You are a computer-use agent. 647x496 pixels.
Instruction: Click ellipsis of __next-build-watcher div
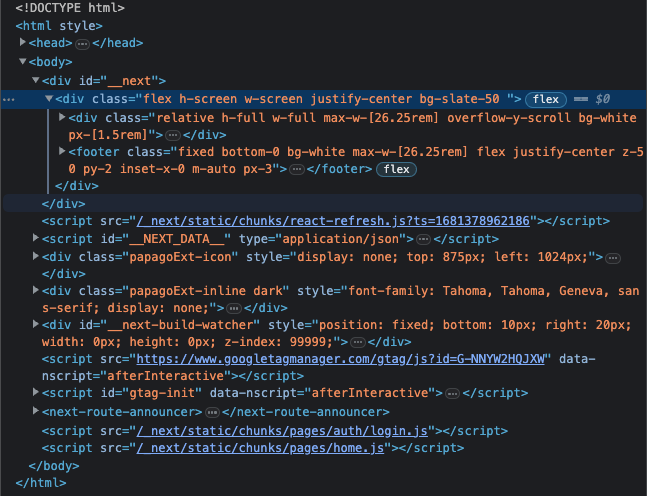(358, 342)
